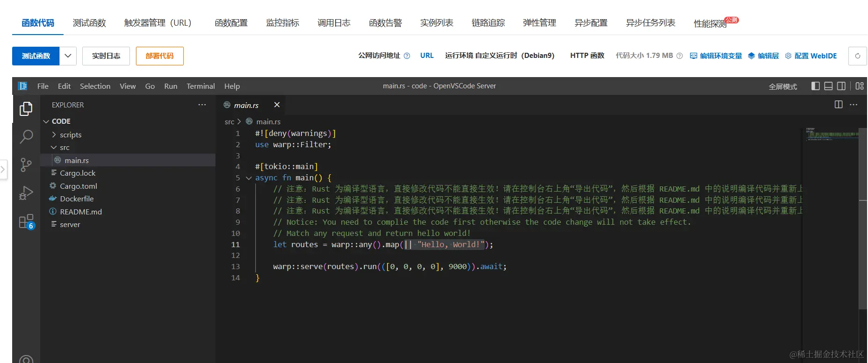Switch to the 性能探测 tab
This screenshot has height=363, width=868.
pyautogui.click(x=710, y=23)
